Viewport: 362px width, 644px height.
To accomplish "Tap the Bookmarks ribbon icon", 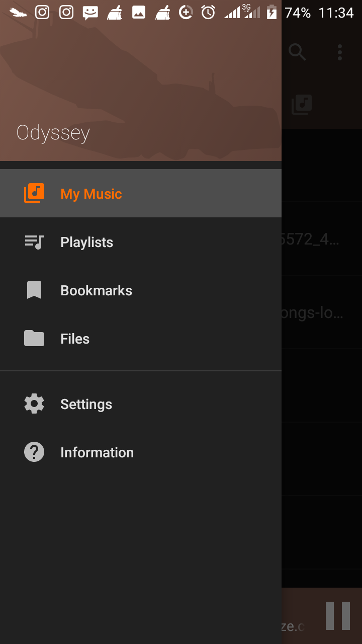I will click(34, 290).
